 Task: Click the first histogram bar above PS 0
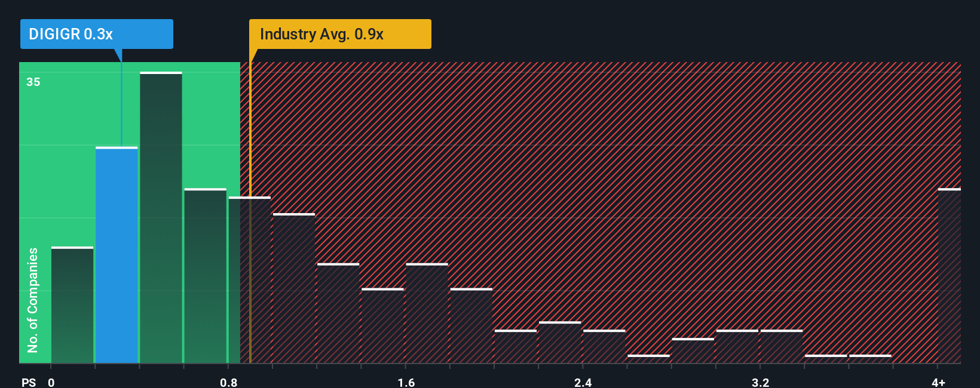pyautogui.click(x=72, y=305)
